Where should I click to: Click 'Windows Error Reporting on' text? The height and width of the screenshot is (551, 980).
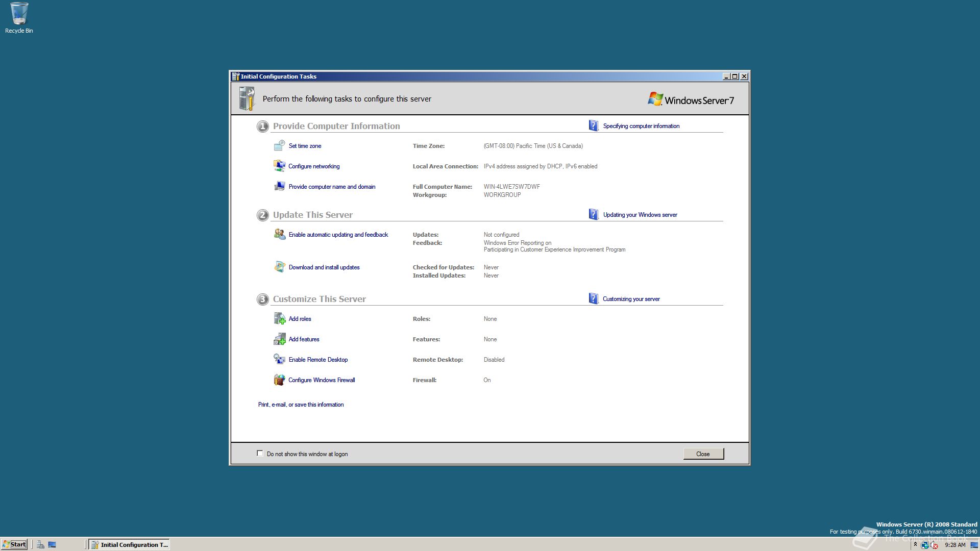(x=517, y=243)
